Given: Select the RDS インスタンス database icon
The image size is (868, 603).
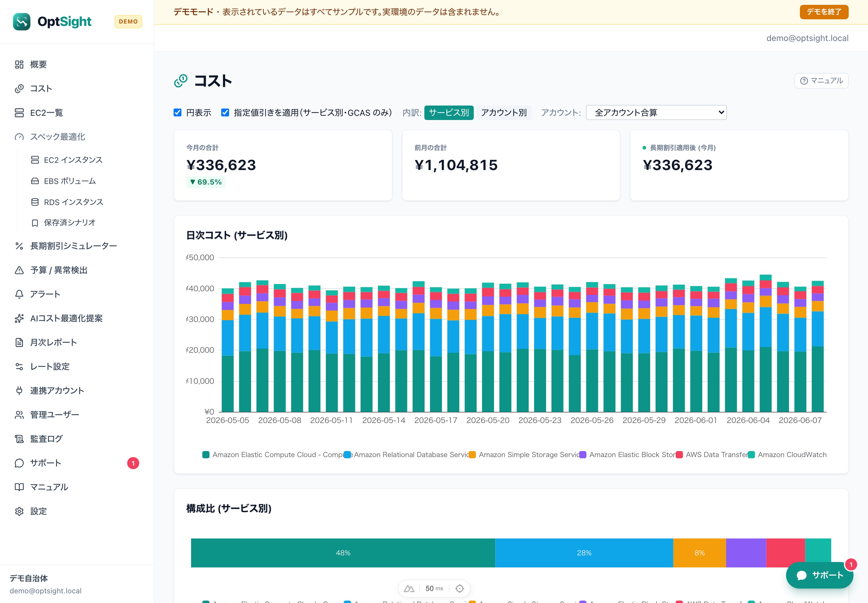Looking at the screenshot, I should pyautogui.click(x=35, y=202).
